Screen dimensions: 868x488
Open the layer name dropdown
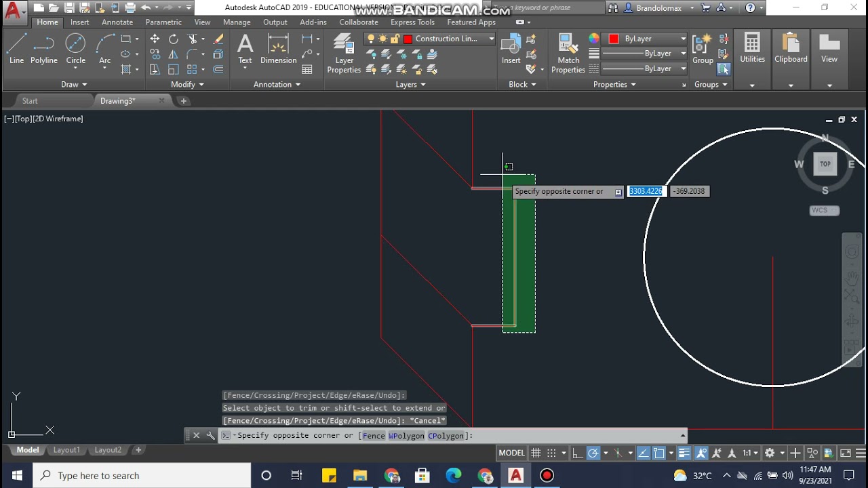click(x=492, y=39)
